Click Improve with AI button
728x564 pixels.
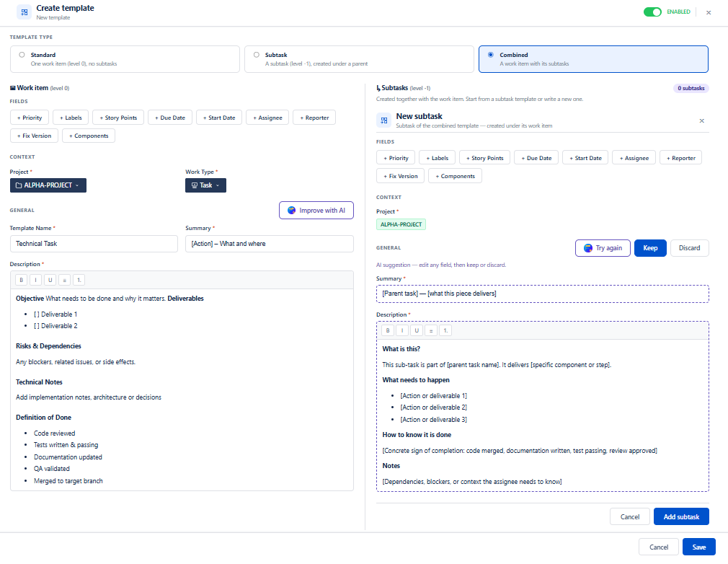pos(316,211)
